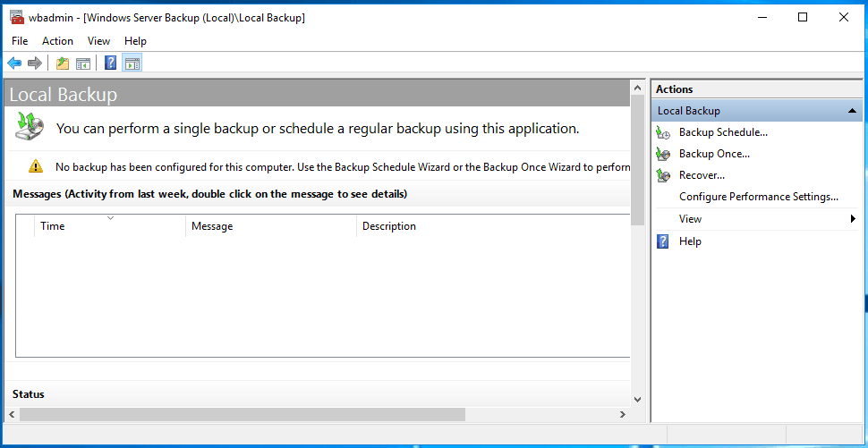Collapse the Local Backup actions section

click(852, 111)
